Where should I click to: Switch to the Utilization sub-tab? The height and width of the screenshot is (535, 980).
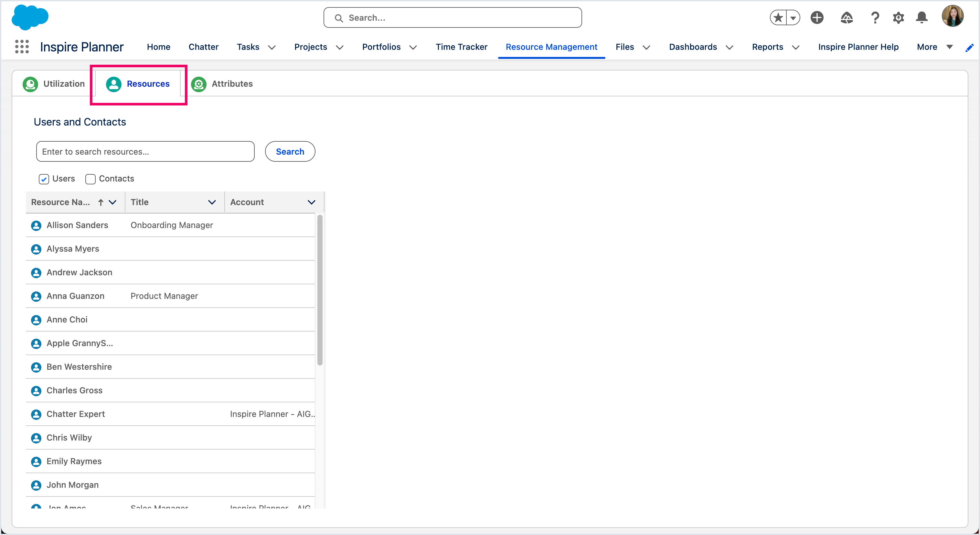pyautogui.click(x=54, y=84)
